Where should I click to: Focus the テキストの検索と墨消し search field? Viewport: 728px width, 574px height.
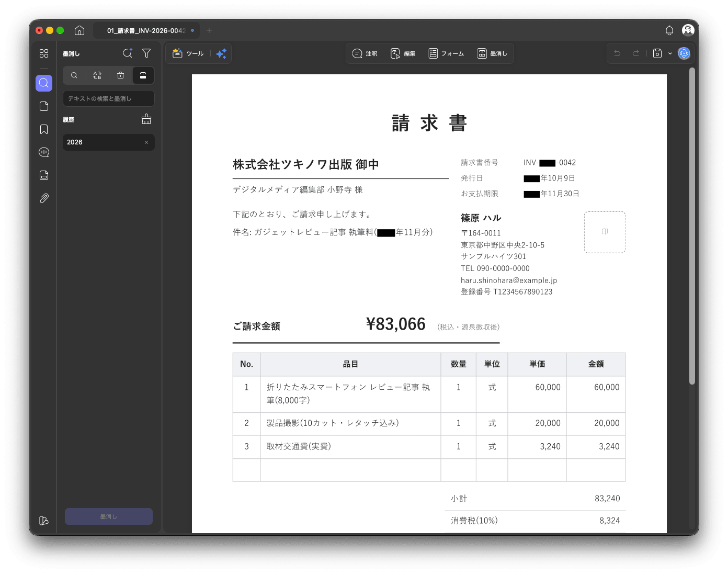109,98
